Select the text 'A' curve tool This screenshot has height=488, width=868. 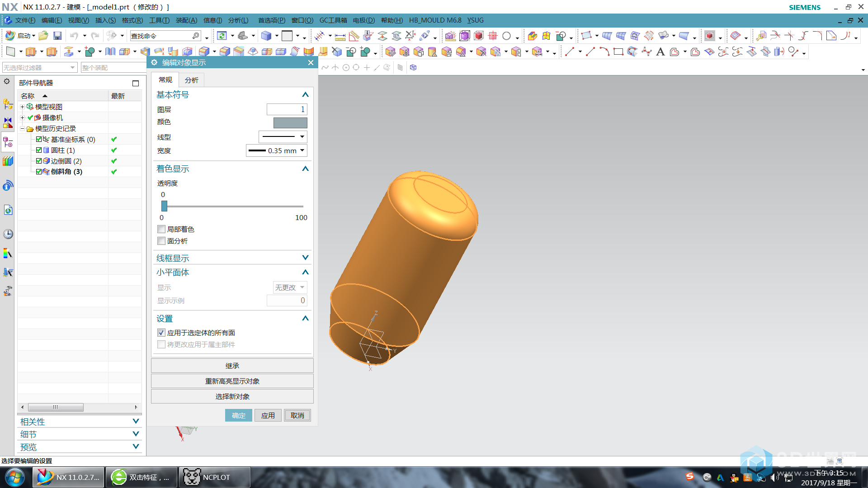pyautogui.click(x=660, y=52)
